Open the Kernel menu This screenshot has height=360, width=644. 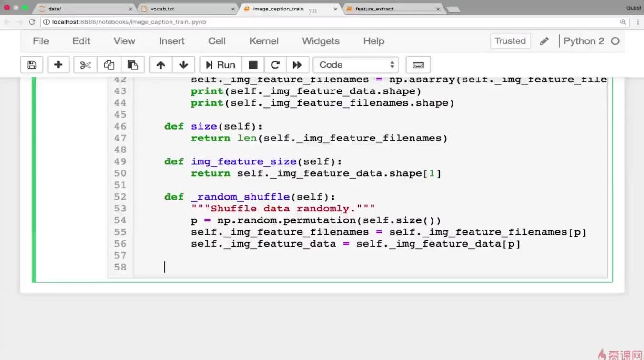click(264, 41)
